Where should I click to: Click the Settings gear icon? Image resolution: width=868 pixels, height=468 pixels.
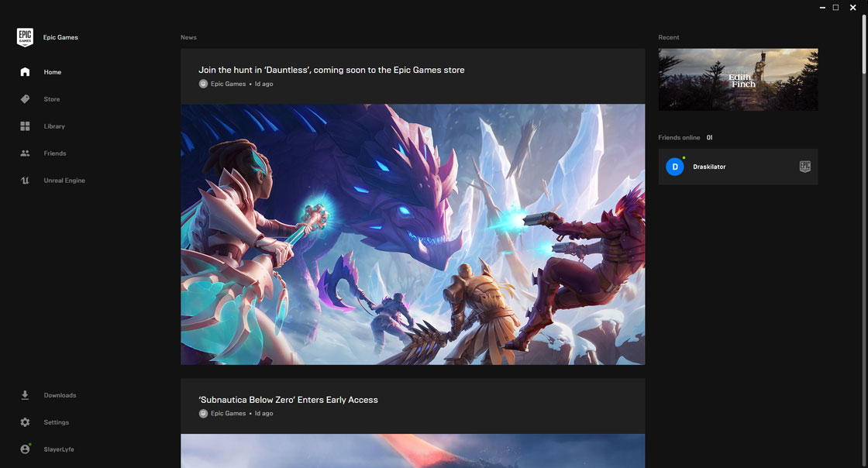click(x=25, y=422)
